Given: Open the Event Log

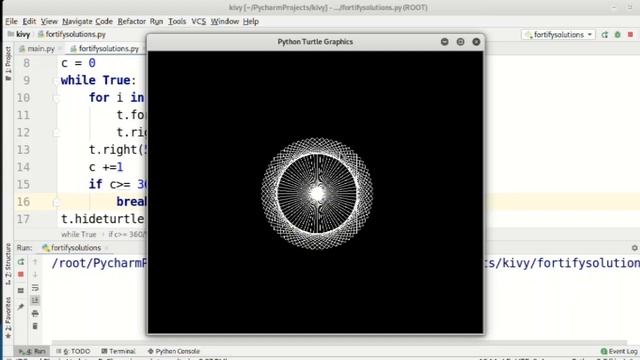Looking at the screenshot, I should (x=619, y=351).
